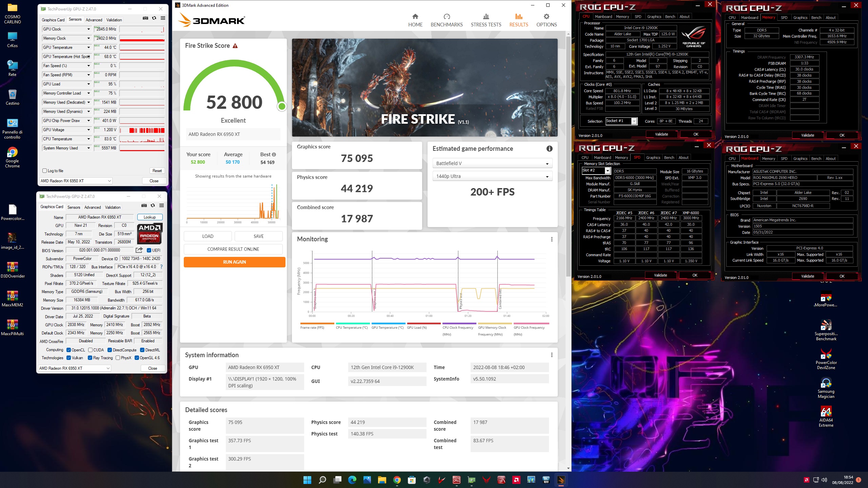Expand Memory Clock sensor dropdown

88,38
